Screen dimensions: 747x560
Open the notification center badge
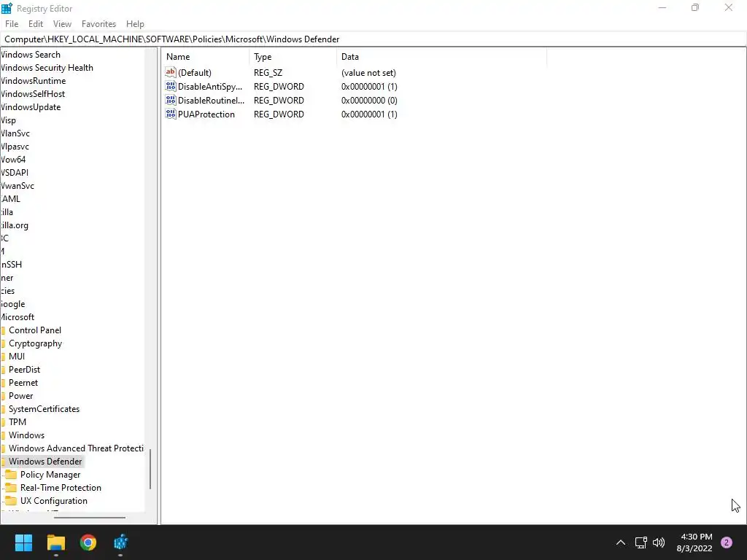tap(727, 542)
